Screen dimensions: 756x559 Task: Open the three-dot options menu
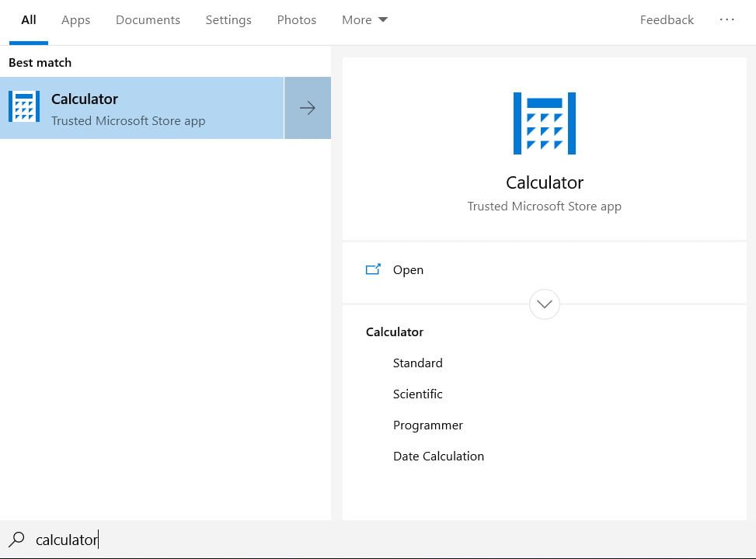pyautogui.click(x=726, y=19)
